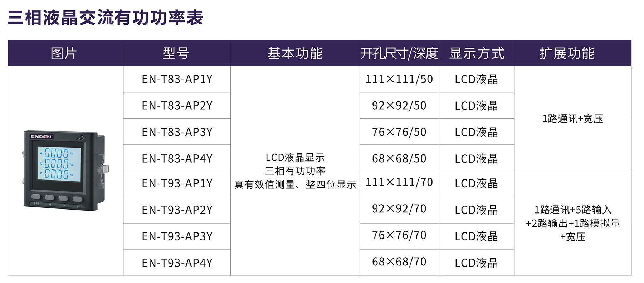Click the 图片 column header
This screenshot has width=644, height=283.
tap(64, 53)
